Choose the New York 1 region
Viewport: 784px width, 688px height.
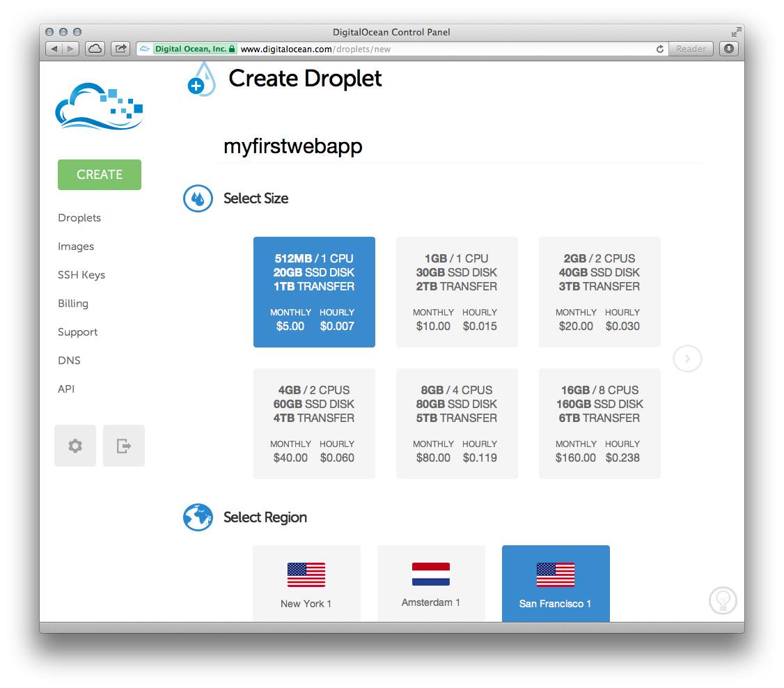pos(306,584)
